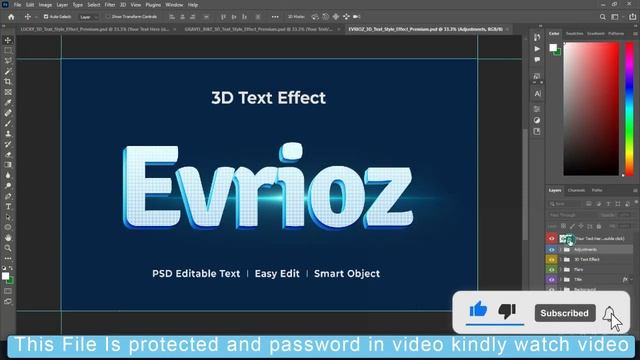Select the Brush tool
This screenshot has height=360, width=640.
coord(8,123)
